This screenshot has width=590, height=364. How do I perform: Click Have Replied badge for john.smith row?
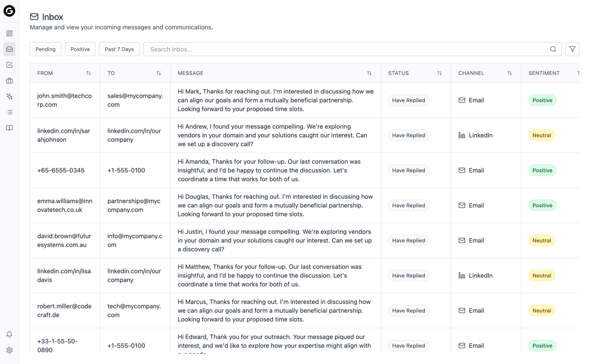408,100
